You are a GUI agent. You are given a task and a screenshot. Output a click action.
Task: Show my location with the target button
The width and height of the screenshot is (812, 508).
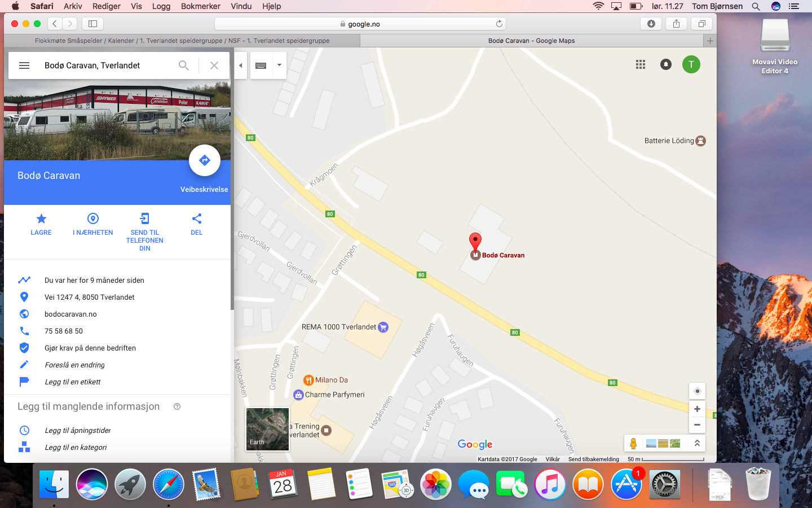(698, 391)
